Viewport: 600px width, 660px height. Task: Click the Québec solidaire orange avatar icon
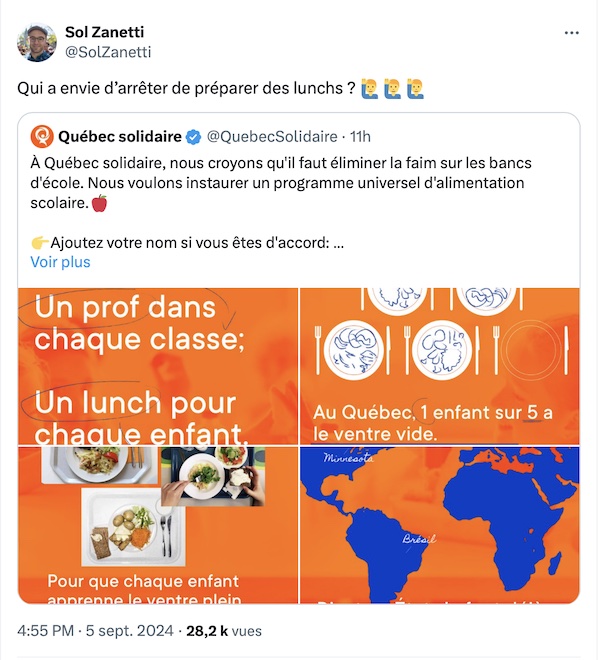pos(42,136)
